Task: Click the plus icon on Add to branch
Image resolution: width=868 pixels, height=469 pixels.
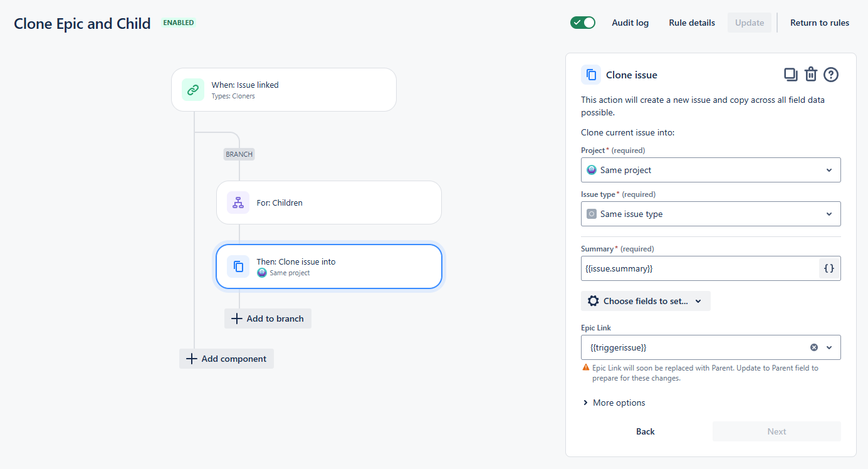Action: click(x=236, y=319)
